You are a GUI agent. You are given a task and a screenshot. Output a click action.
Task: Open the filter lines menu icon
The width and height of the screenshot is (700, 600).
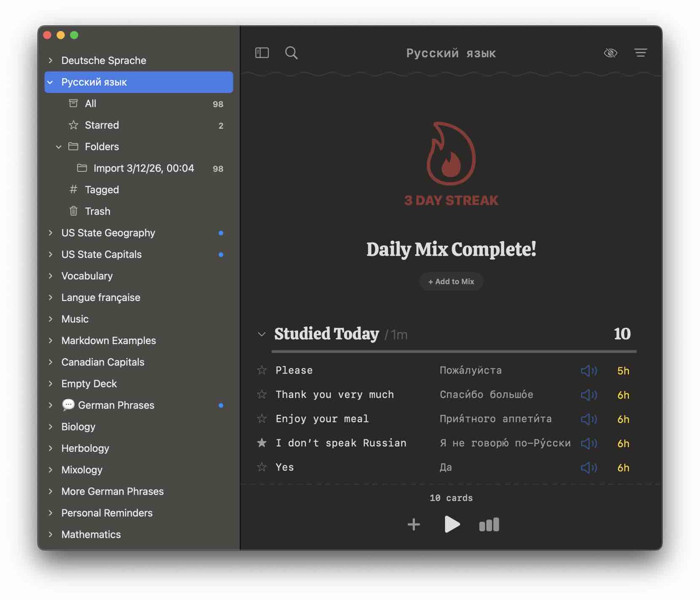point(640,53)
